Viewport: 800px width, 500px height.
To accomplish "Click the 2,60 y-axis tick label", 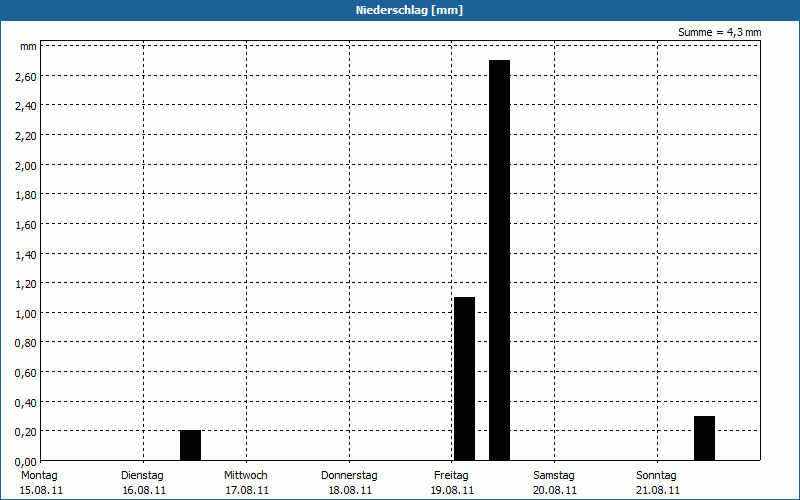I will tap(26, 76).
